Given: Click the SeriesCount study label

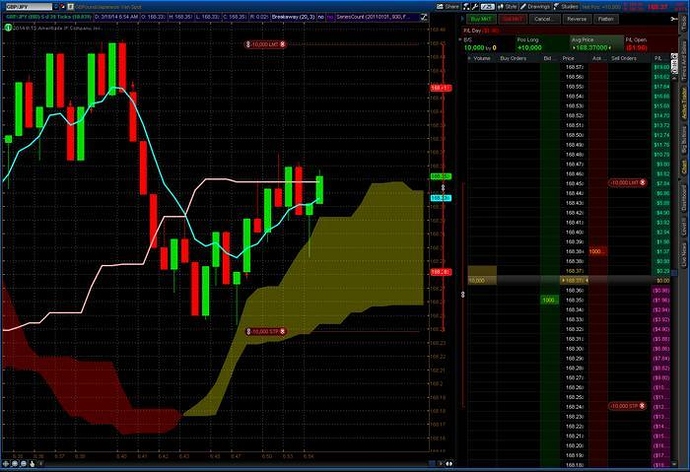Looking at the screenshot, I should click(373, 17).
